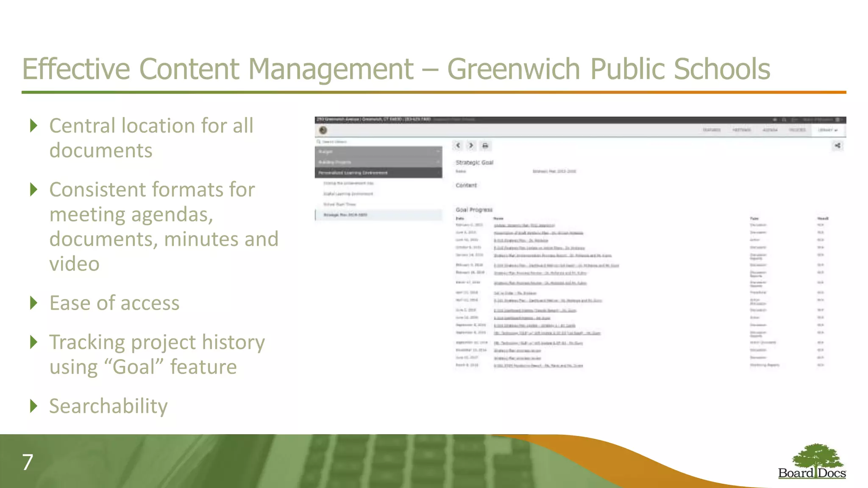This screenshot has height=488, width=868.
Task: Click the Search Library magnifier icon
Action: (x=319, y=141)
